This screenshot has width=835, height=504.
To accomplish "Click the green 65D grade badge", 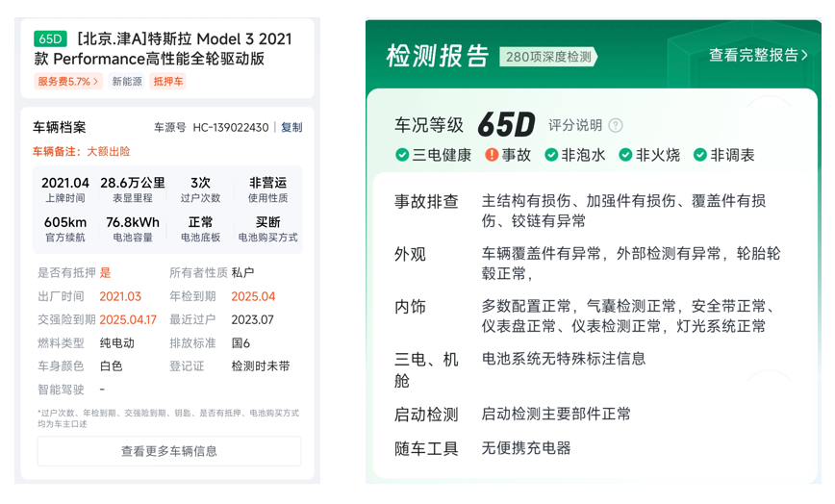I will [x=50, y=39].
